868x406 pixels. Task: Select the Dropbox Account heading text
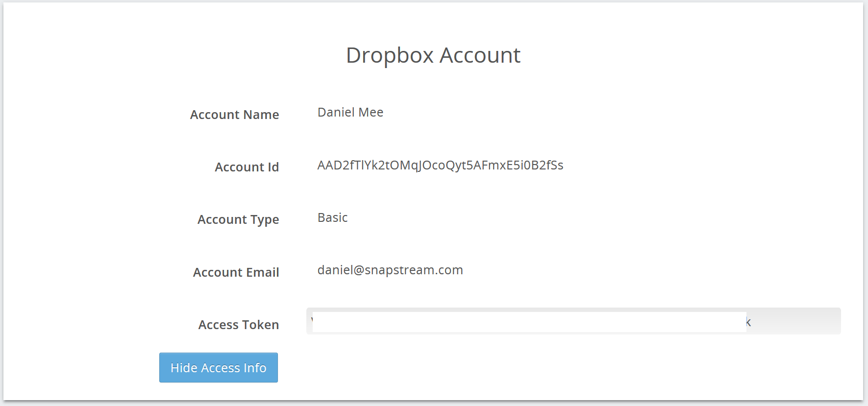click(433, 55)
